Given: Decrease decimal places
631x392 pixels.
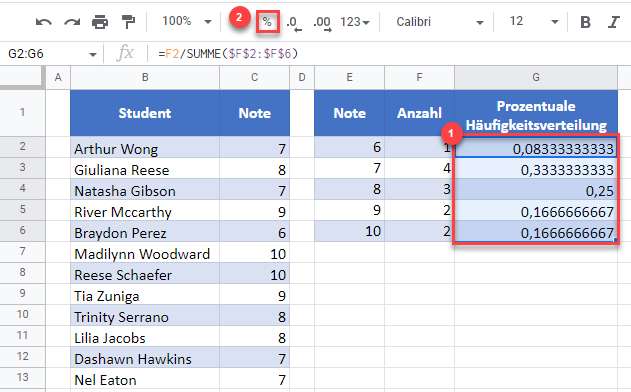Looking at the screenshot, I should coord(294,23).
